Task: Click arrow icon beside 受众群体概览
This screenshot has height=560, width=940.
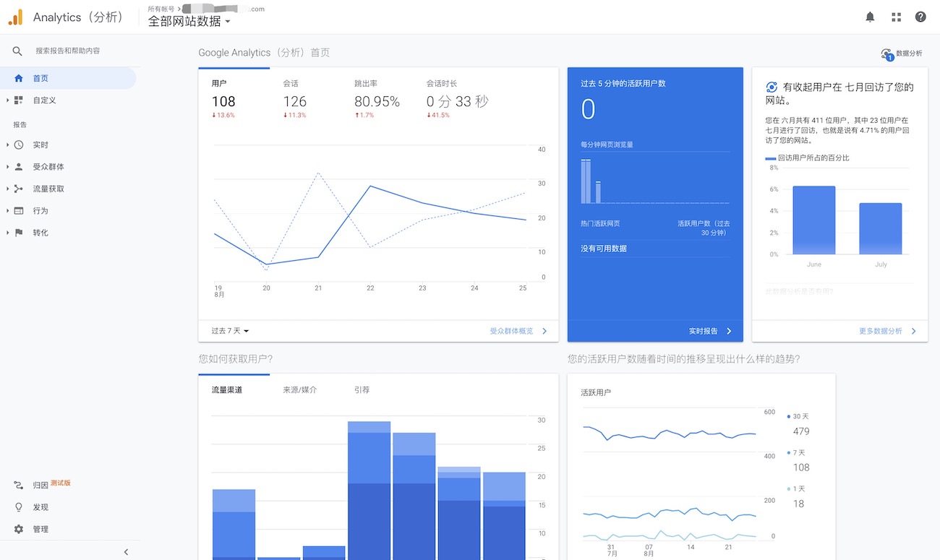Action: tap(544, 331)
